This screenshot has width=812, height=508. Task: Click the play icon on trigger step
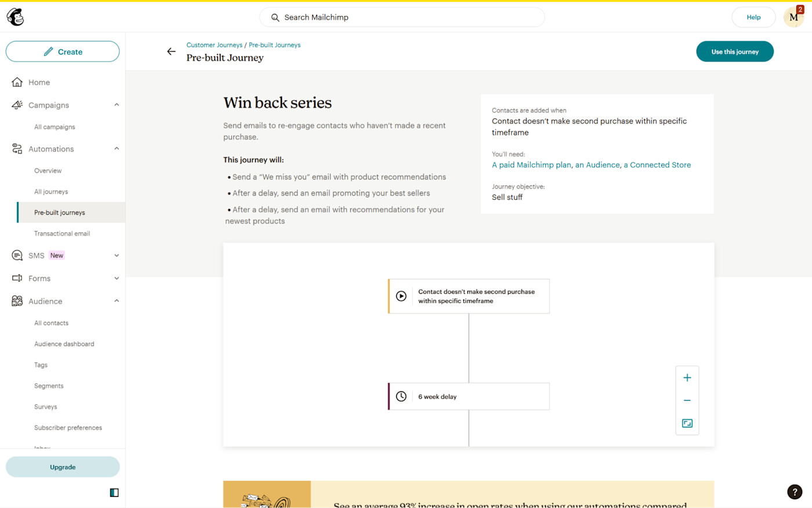(x=401, y=296)
